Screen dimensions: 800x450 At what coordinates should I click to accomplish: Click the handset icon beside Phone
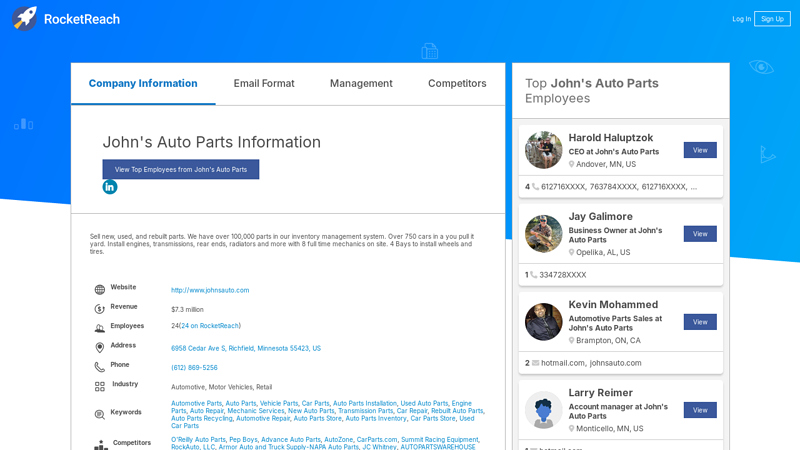[x=99, y=367]
